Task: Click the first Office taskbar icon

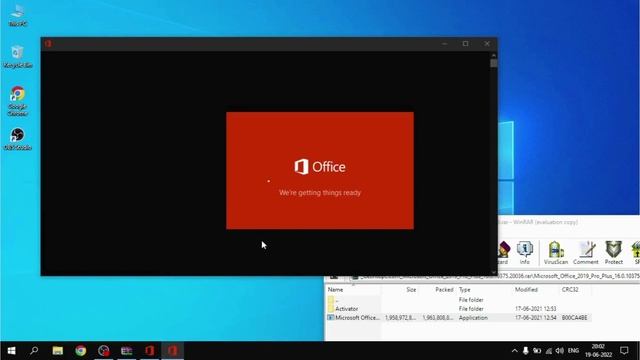Action: point(150,351)
